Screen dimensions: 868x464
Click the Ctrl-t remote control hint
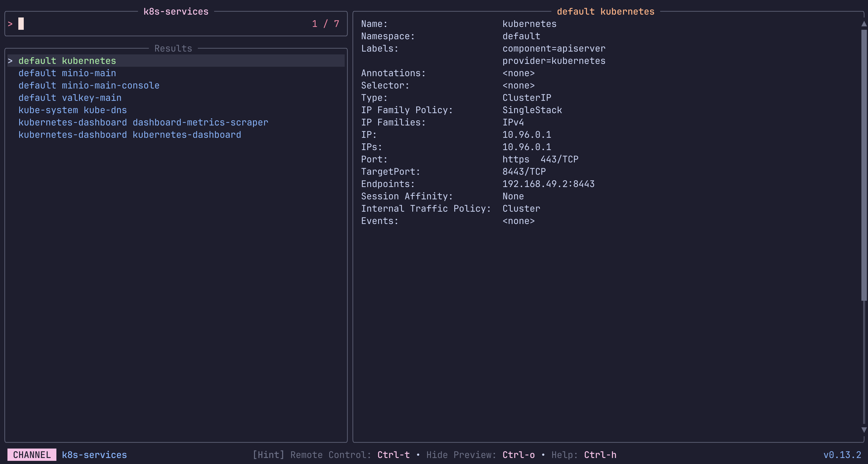pyautogui.click(x=394, y=455)
